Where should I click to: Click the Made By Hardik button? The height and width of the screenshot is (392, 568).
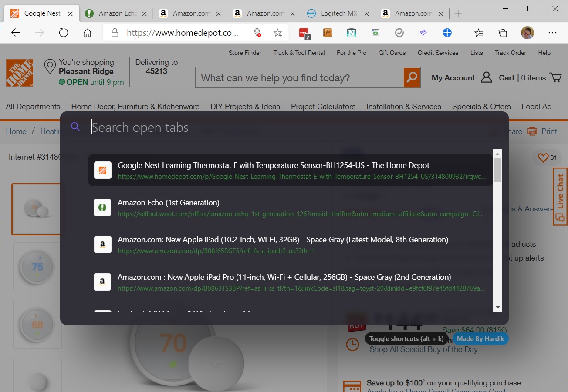click(x=480, y=339)
